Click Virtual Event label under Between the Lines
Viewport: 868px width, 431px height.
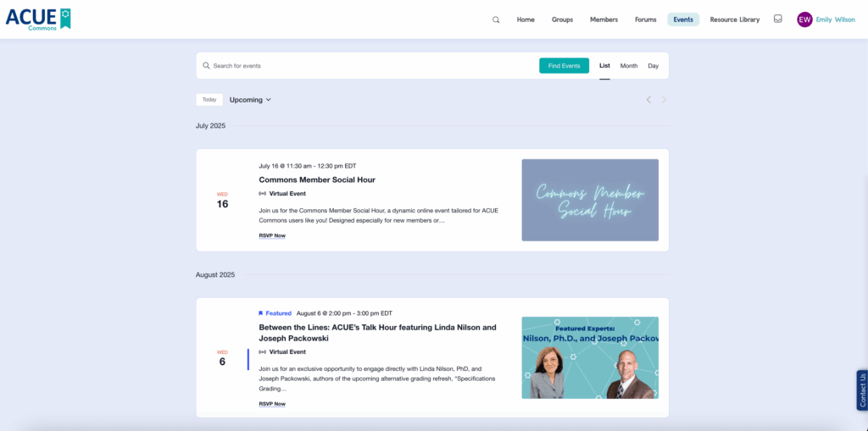(x=287, y=352)
